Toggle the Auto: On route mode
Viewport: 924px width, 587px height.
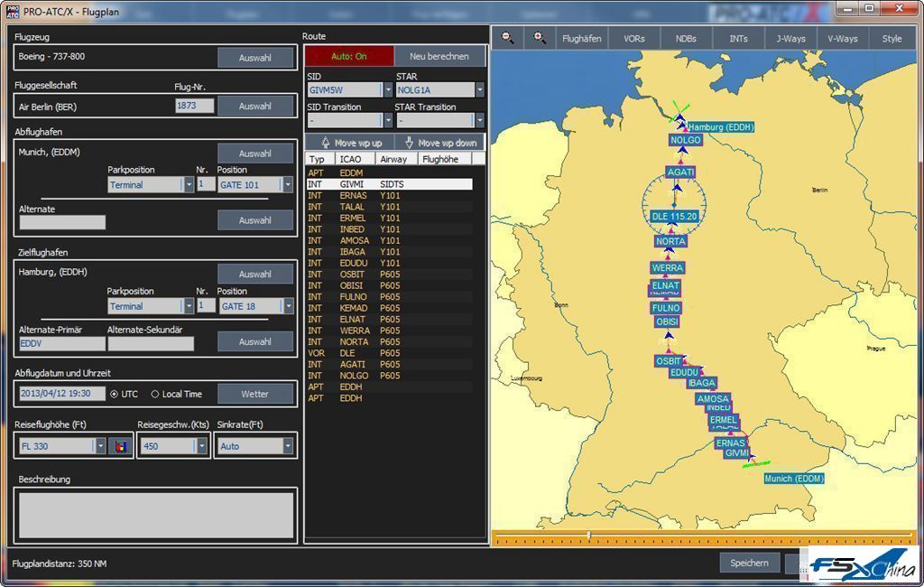coord(349,57)
